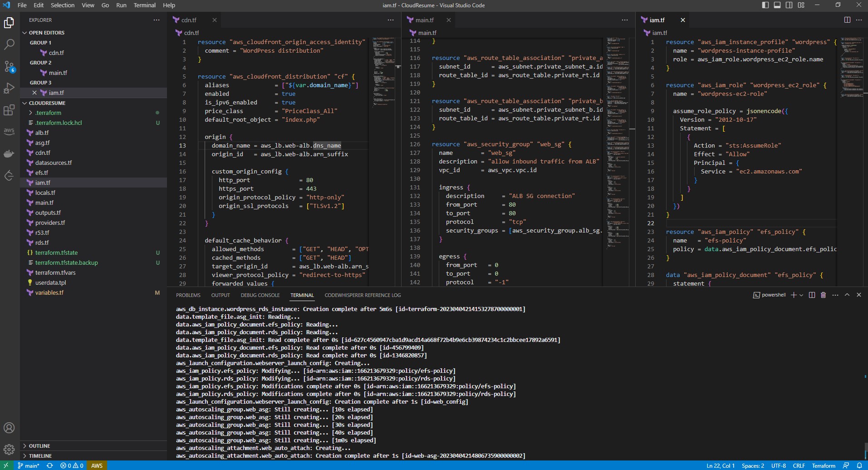Image resolution: width=868 pixels, height=470 pixels.
Task: Open Source Control view with badge
Action: pyautogui.click(x=9, y=66)
